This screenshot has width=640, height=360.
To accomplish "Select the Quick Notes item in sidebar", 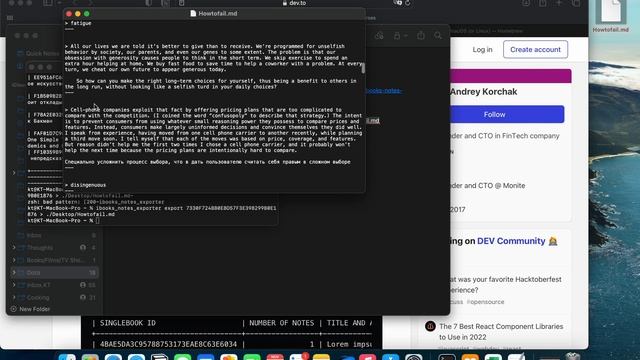I will pos(39,53).
